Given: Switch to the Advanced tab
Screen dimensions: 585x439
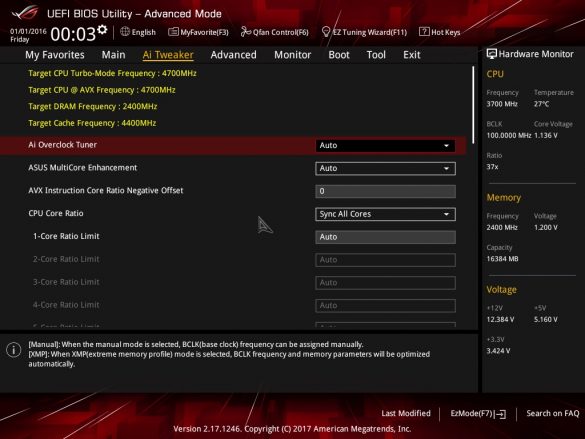Looking at the screenshot, I should (x=234, y=55).
